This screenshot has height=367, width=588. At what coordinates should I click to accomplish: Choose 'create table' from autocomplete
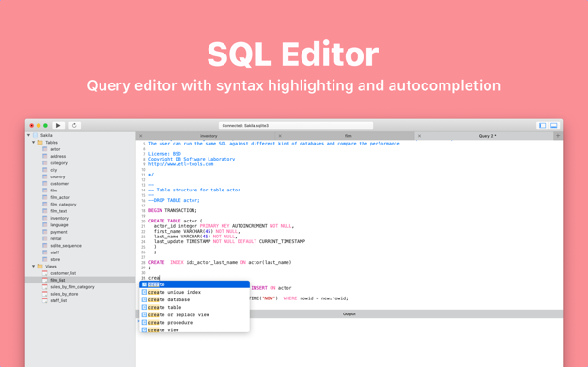(194, 307)
